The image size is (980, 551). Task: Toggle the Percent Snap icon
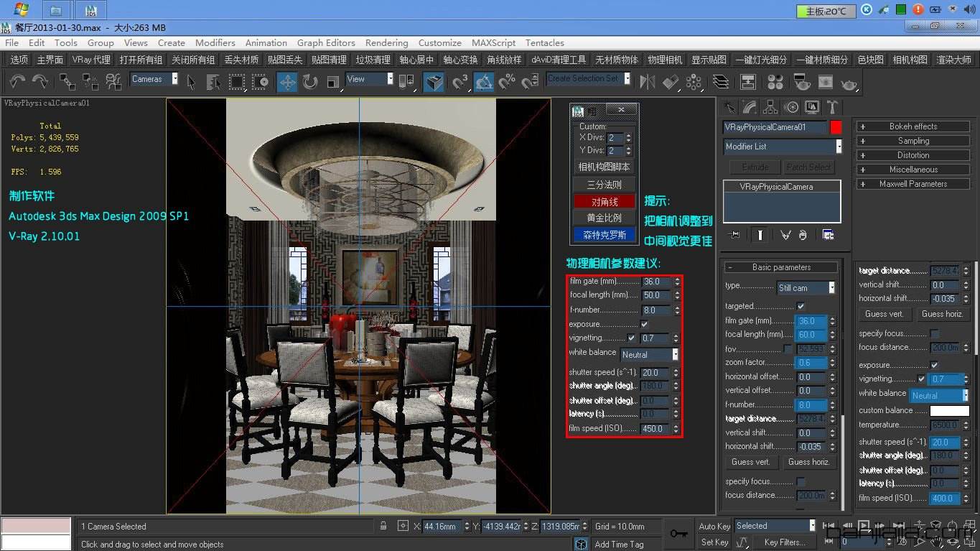pyautogui.click(x=507, y=82)
